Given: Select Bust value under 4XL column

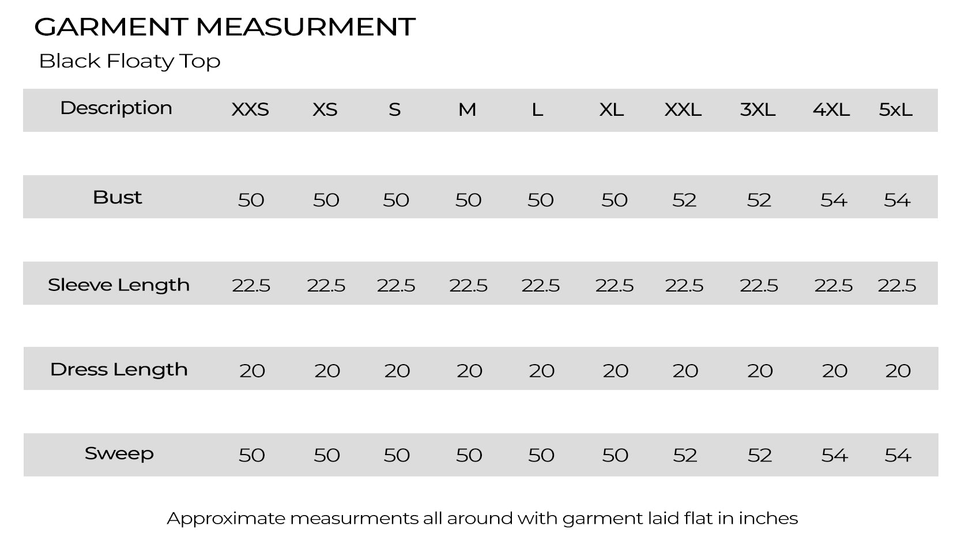Looking at the screenshot, I should (x=834, y=200).
